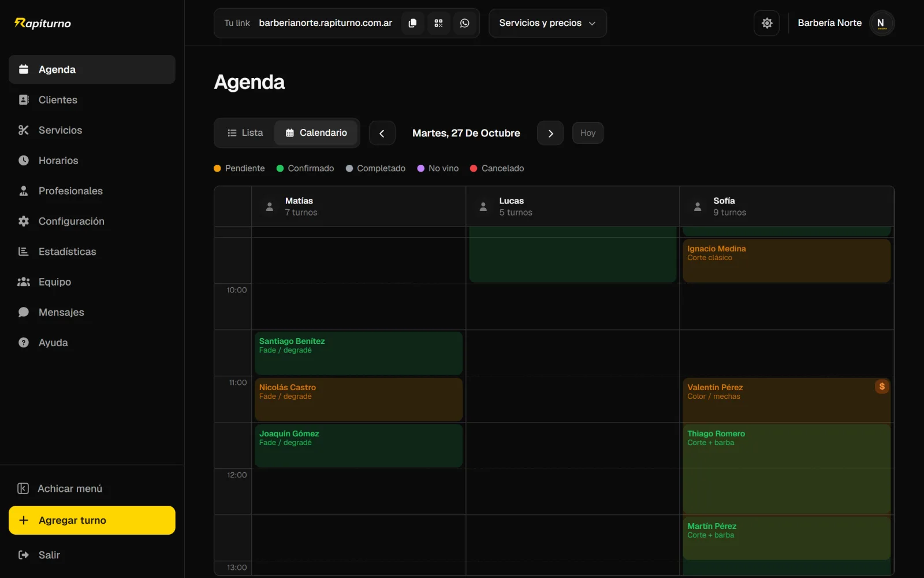The height and width of the screenshot is (578, 924).
Task: Click the Pendiente legend label
Action: tap(245, 168)
